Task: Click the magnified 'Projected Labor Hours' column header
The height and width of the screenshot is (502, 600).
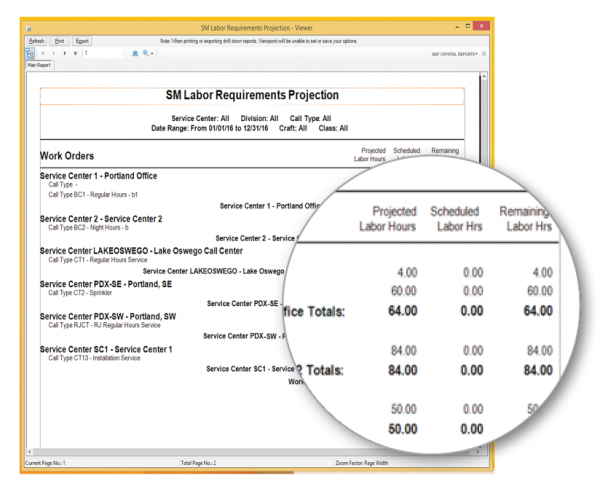Action: click(388, 219)
